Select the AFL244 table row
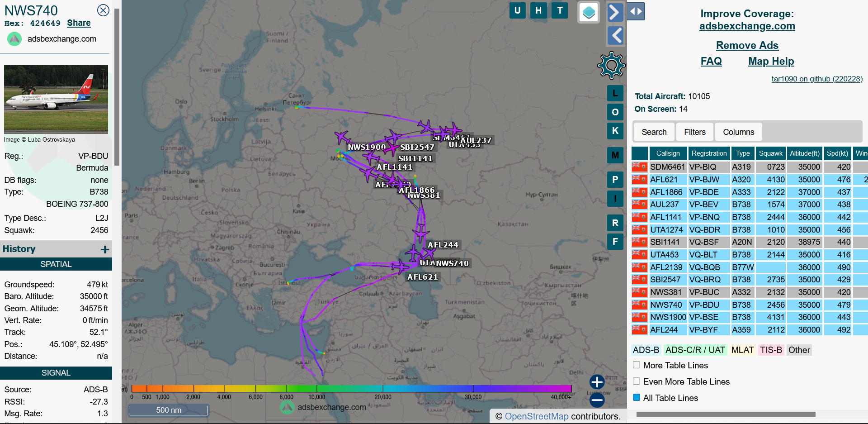Viewport: 868px width, 424px height. [x=750, y=330]
